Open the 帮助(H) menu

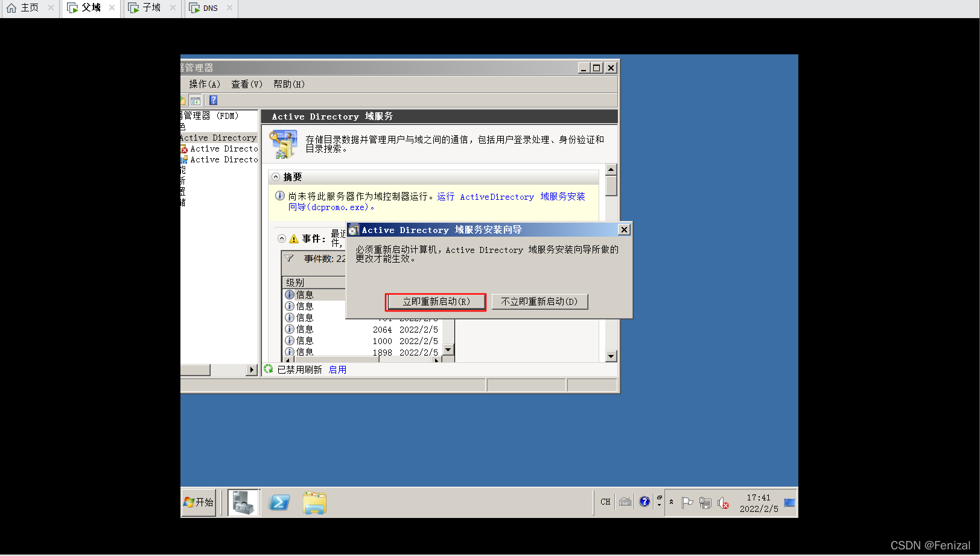(x=289, y=84)
